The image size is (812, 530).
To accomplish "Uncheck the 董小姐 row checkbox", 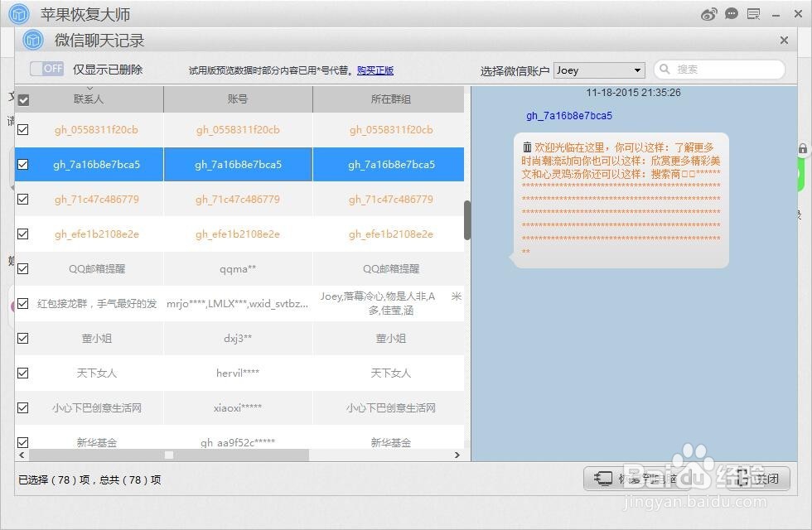I will click(23, 338).
